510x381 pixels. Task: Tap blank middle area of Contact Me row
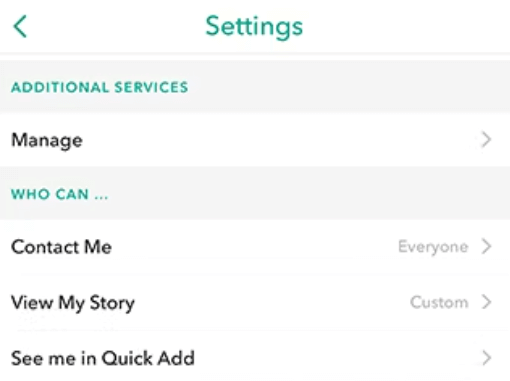point(255,247)
